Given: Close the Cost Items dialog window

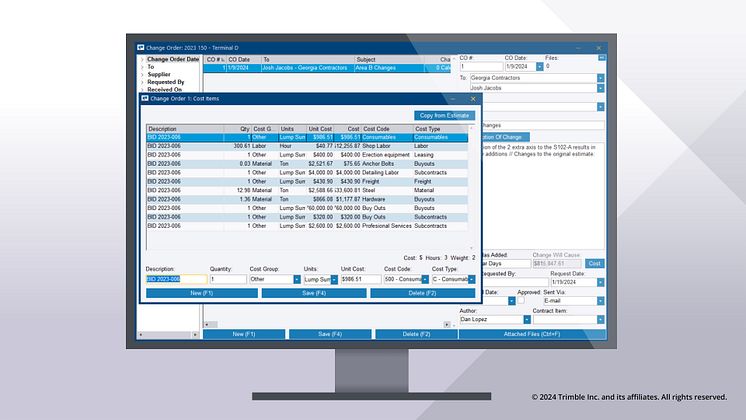Looking at the screenshot, I should (x=471, y=99).
